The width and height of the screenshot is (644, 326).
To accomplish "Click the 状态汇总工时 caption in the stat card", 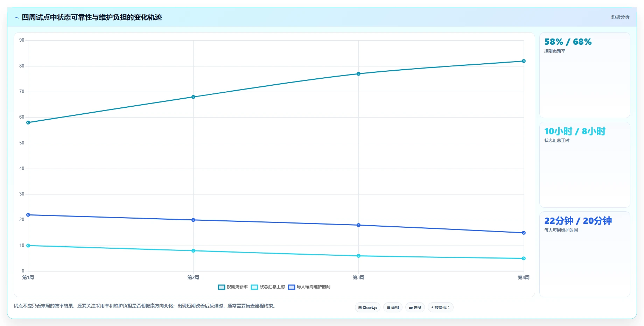I will tap(557, 141).
